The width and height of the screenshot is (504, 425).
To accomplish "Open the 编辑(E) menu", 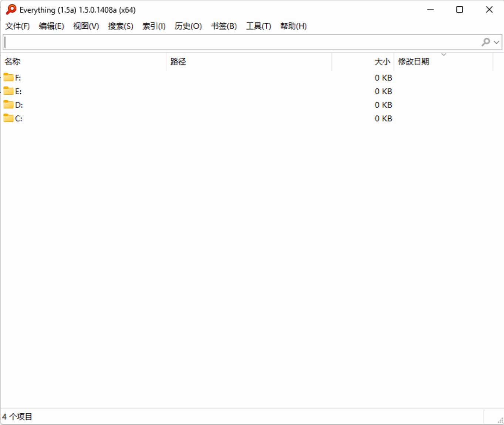I will tap(51, 26).
